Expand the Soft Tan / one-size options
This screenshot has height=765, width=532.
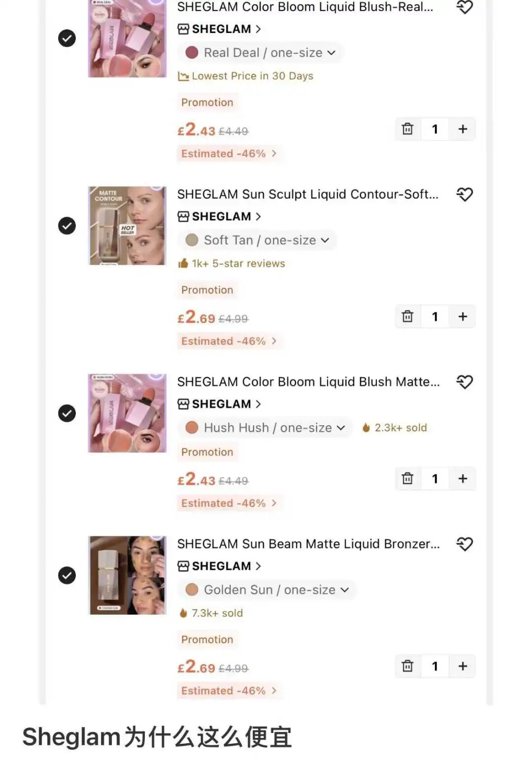tap(257, 240)
